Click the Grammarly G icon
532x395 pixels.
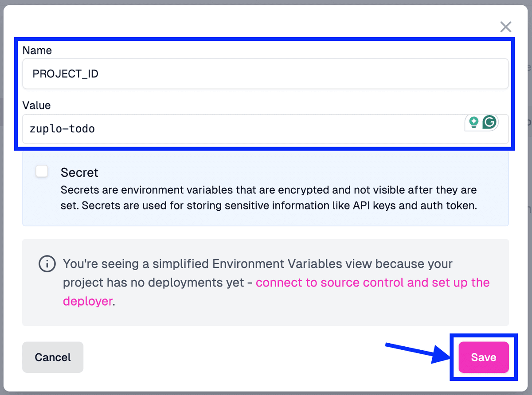[x=489, y=122]
